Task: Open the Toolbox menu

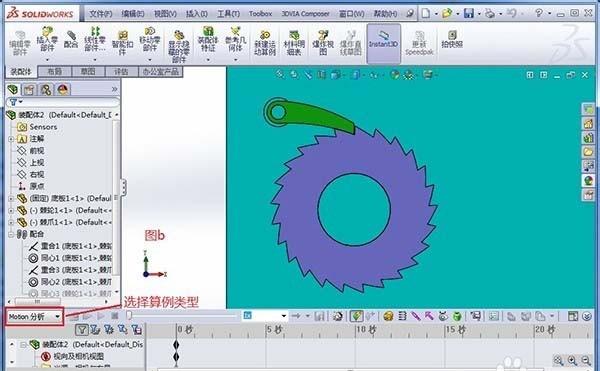Action: click(x=260, y=14)
